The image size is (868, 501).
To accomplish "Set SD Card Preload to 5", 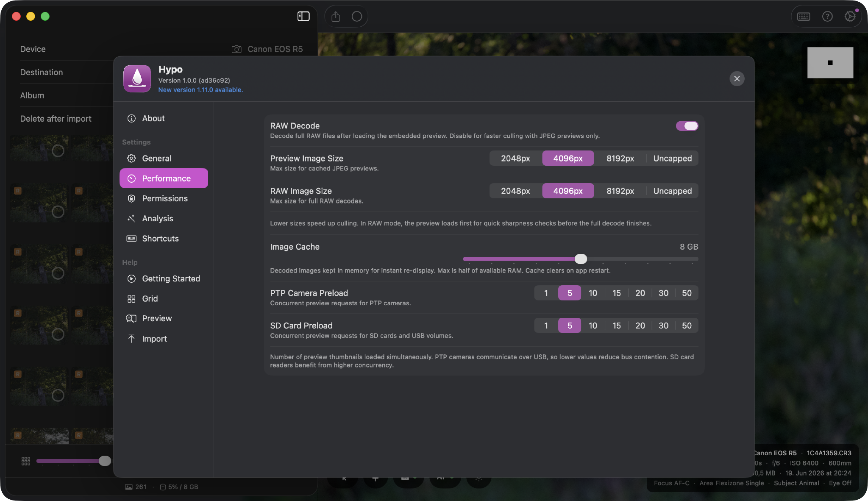I will [570, 326].
